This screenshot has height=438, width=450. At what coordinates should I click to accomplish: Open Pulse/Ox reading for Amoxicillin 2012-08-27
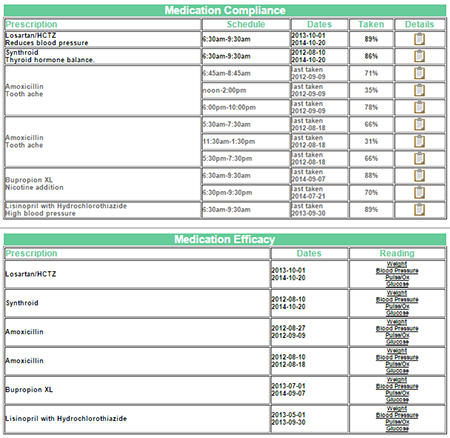coord(397,335)
